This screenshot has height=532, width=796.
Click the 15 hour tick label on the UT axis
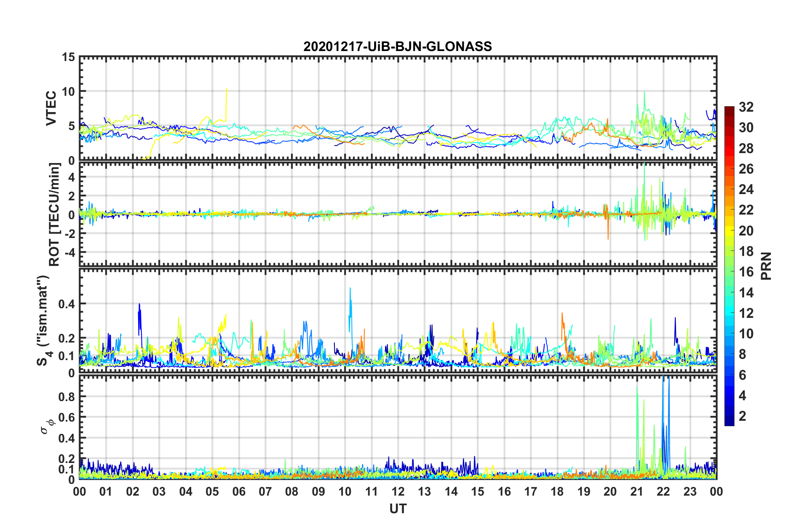[x=478, y=491]
